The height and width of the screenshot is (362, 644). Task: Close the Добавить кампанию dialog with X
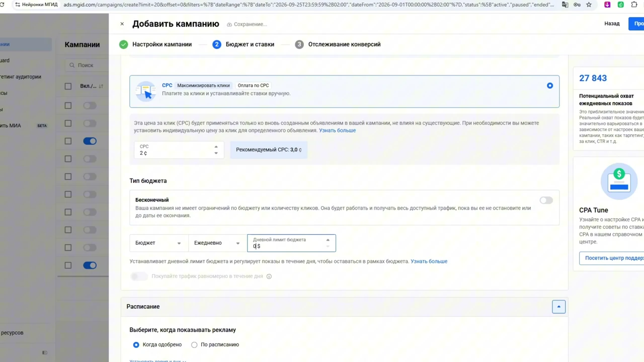[x=122, y=24]
